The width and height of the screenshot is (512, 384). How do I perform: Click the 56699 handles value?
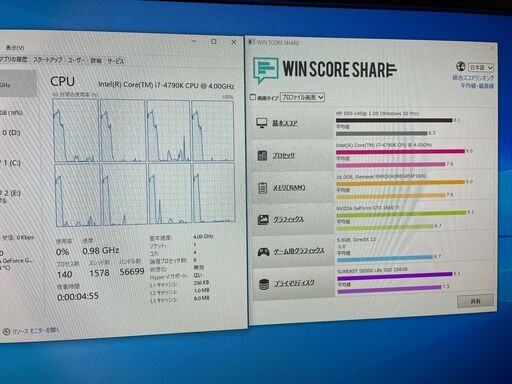132,272
